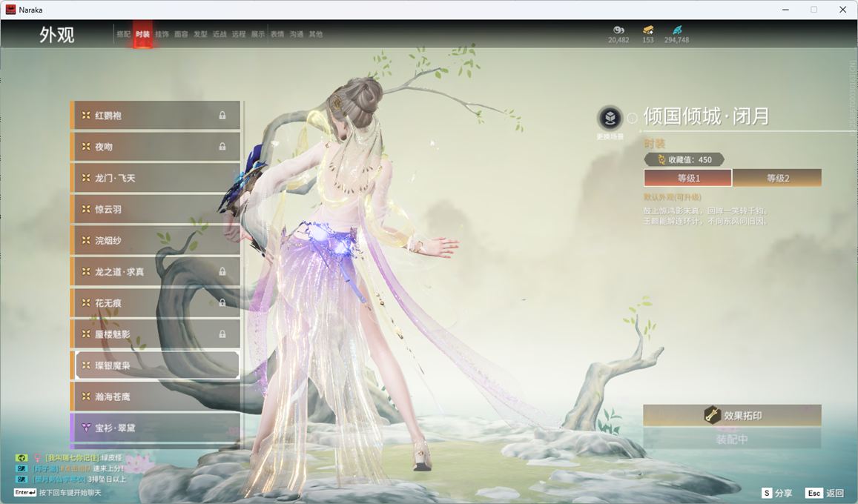The image size is (858, 504).
Task: Click the 294,748 currency amount
Action: (x=677, y=40)
